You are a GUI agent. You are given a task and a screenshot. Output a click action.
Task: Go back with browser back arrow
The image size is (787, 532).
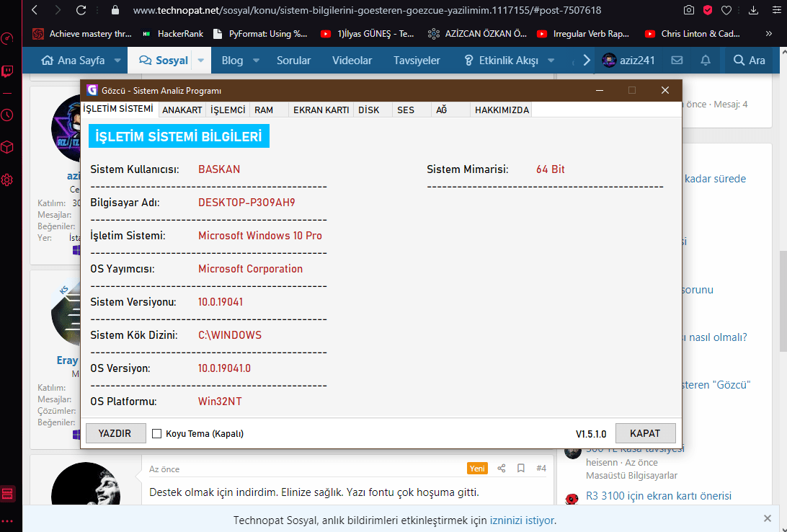tap(35, 10)
